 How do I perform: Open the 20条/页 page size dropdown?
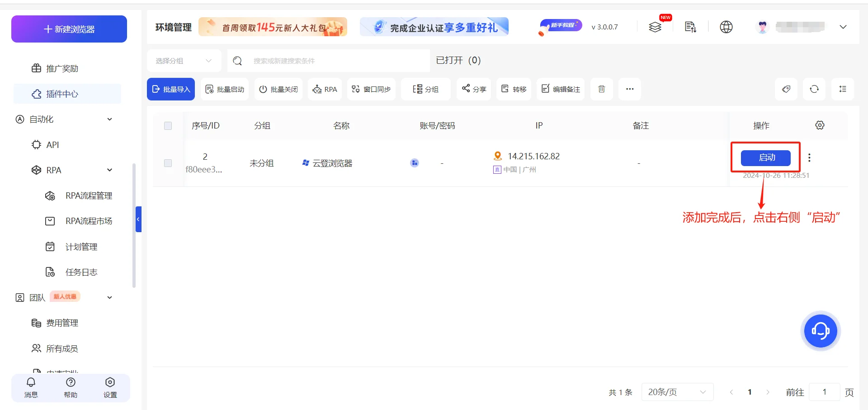click(x=677, y=392)
